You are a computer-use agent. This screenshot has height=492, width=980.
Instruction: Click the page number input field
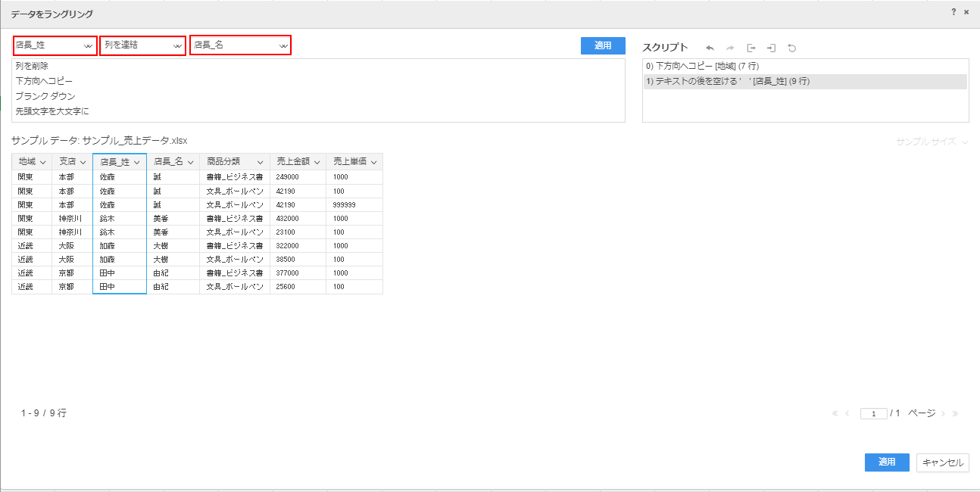(x=874, y=414)
